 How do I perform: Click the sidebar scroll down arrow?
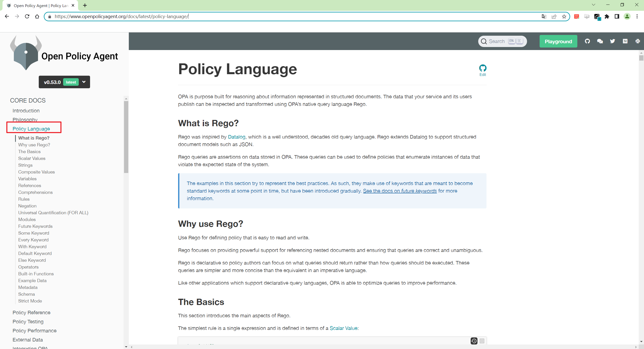click(126, 347)
